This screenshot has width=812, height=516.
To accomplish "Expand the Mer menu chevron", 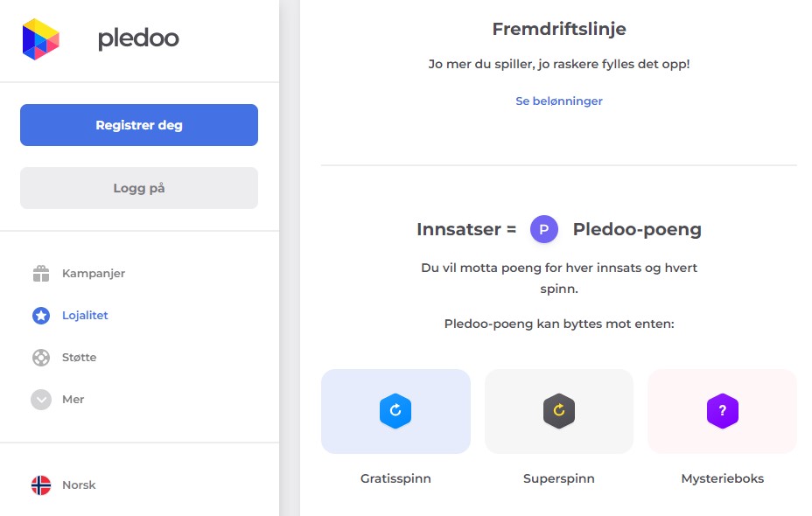I will tap(41, 400).
